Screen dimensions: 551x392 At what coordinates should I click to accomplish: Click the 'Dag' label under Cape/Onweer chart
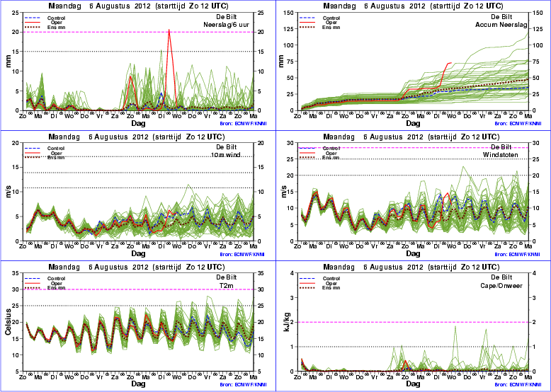click(414, 384)
